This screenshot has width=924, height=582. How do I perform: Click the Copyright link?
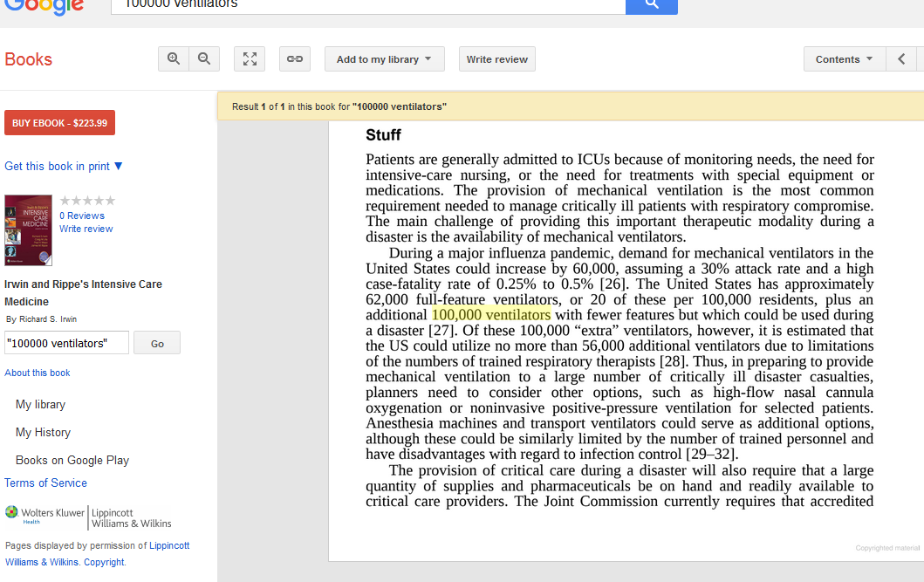[105, 562]
